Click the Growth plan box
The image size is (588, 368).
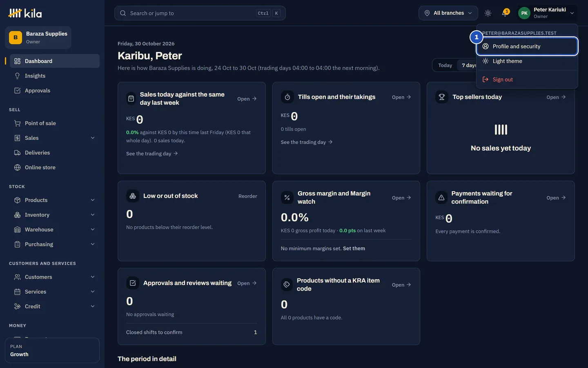click(x=52, y=350)
